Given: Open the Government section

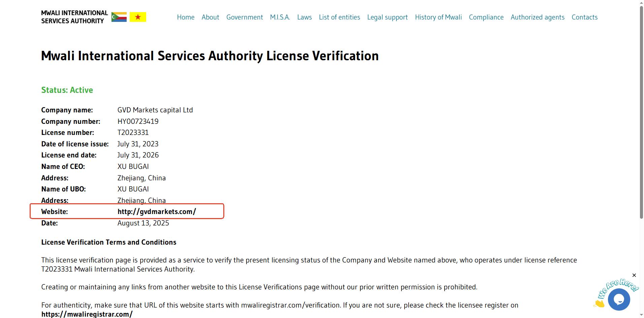Looking at the screenshot, I should [245, 17].
